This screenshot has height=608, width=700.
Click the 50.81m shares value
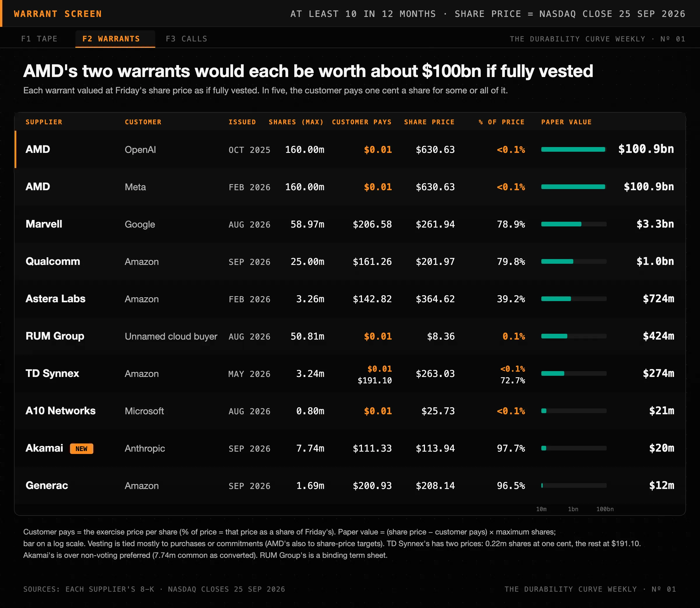[x=307, y=336]
